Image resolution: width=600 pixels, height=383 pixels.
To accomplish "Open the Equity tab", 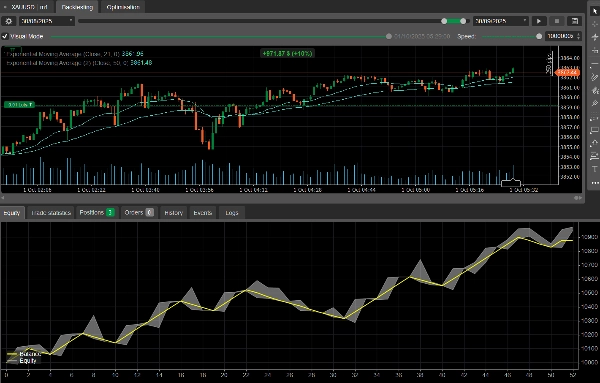I will click(12, 213).
